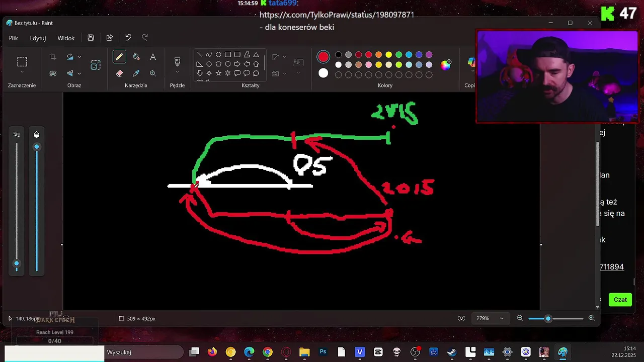Open File Explorer from the taskbar
The width and height of the screenshot is (644, 362).
click(304, 352)
